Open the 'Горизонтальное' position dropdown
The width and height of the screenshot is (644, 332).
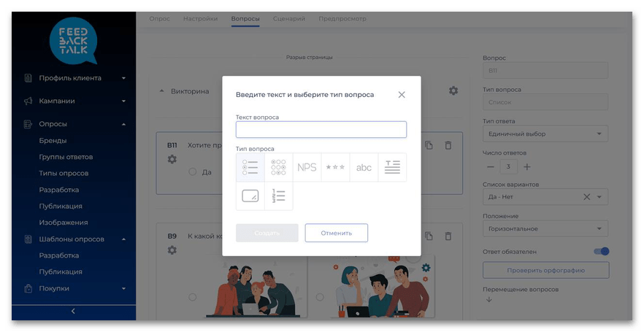tap(545, 229)
